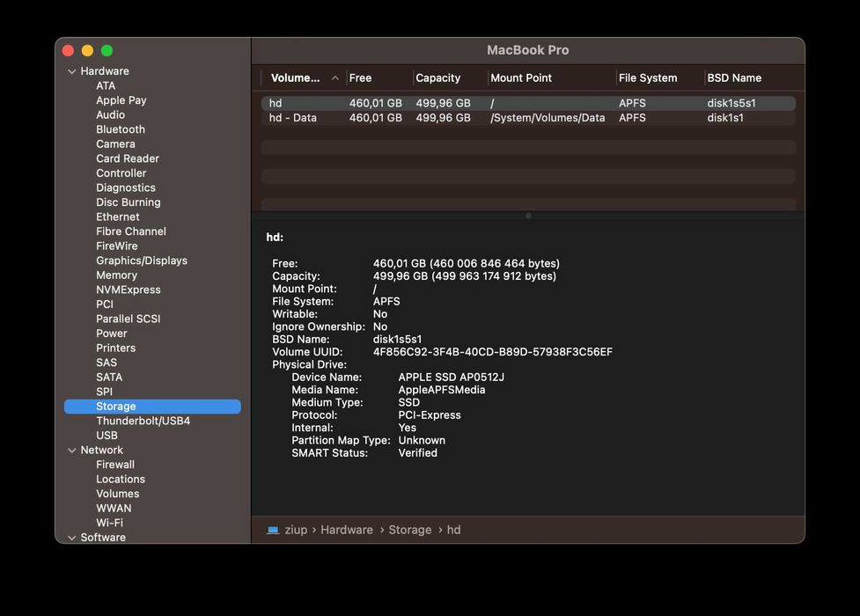
Task: Collapse the Network section chevron
Action: pyautogui.click(x=71, y=451)
